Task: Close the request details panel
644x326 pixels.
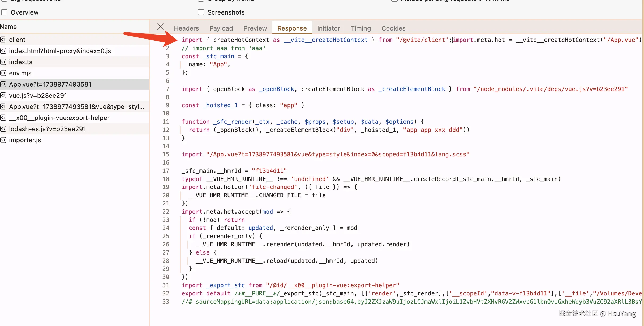Action: (x=160, y=27)
